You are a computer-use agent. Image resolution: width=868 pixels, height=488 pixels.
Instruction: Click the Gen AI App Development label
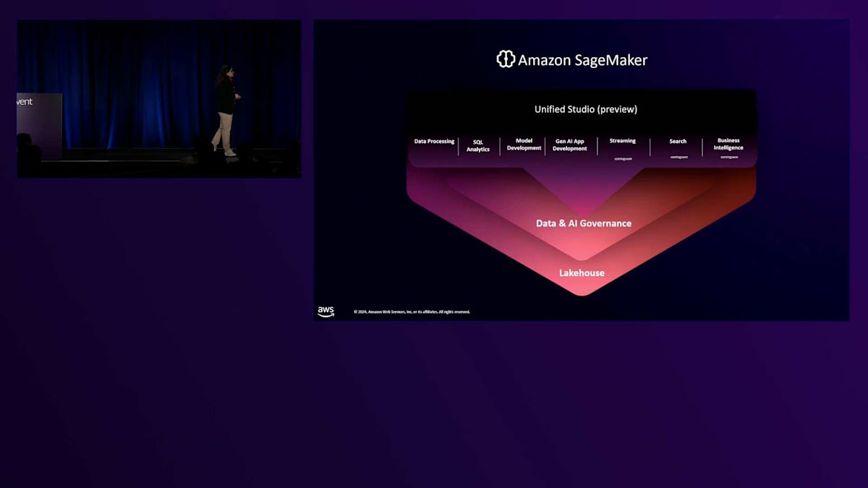coord(570,145)
